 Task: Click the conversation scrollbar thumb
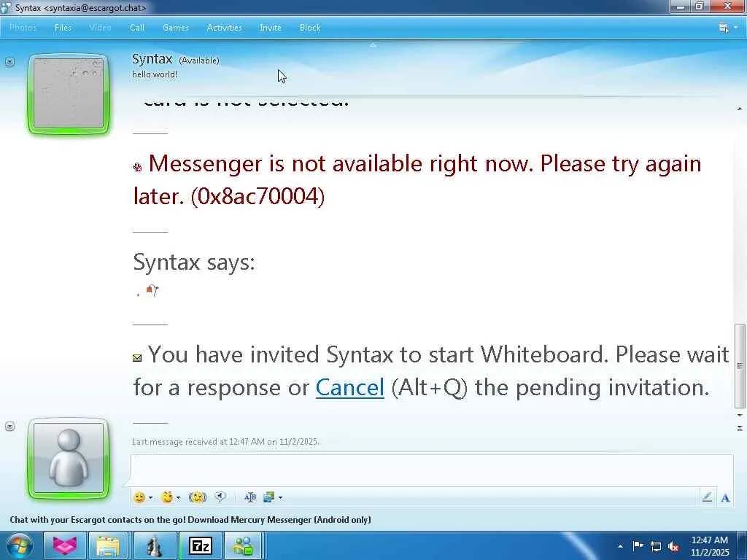pyautogui.click(x=740, y=366)
